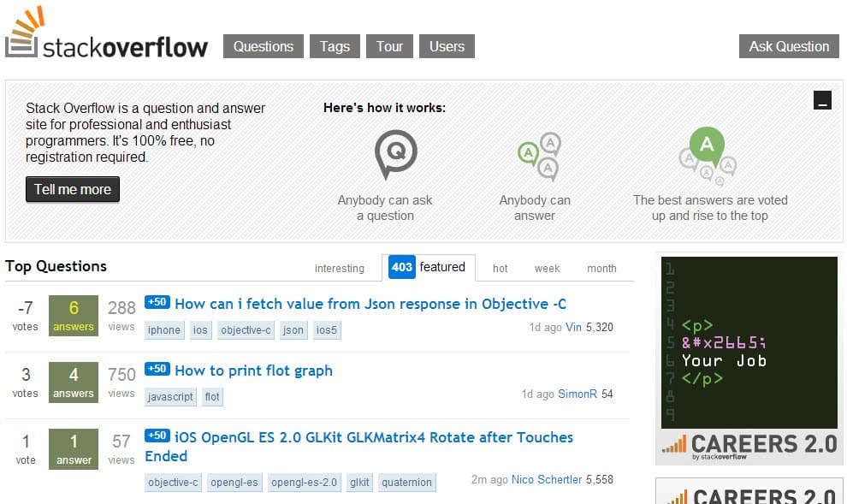Click the code-themed Careers job advertisement
Viewport: 847px width, 504px height.
click(x=749, y=342)
